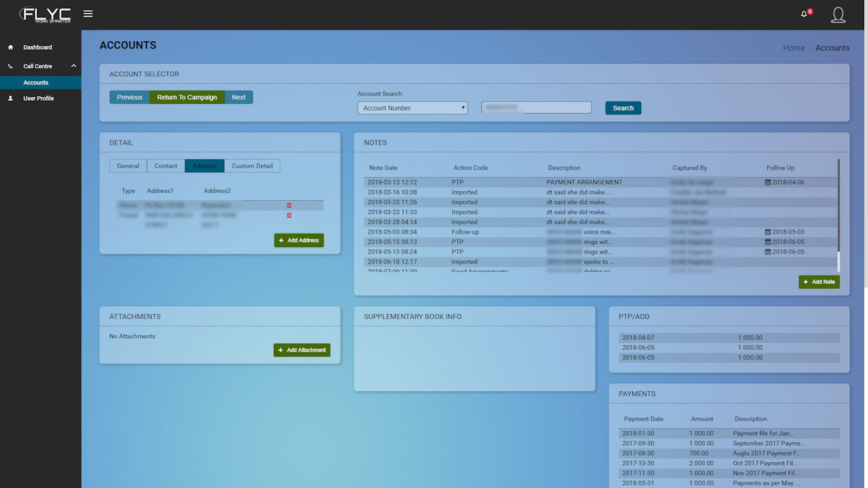The image size is (868, 488).
Task: Click the Follow Up column header
Action: [780, 168]
